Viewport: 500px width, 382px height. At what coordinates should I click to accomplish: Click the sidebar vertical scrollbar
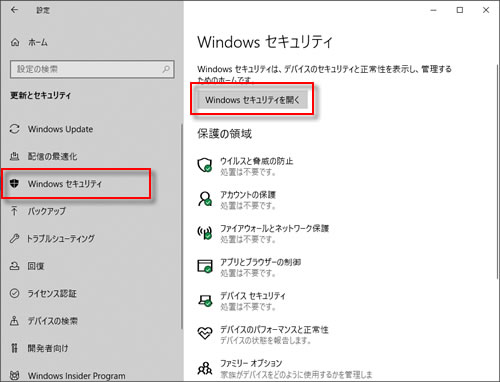pyautogui.click(x=182, y=227)
